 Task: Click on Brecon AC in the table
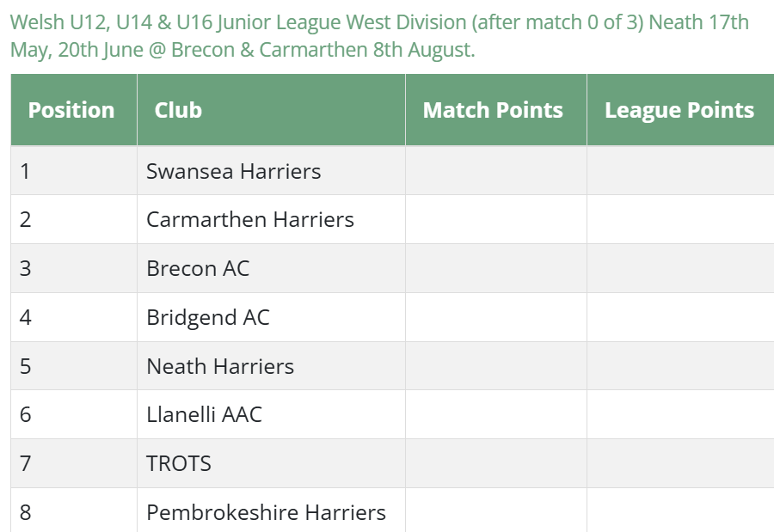pyautogui.click(x=198, y=268)
